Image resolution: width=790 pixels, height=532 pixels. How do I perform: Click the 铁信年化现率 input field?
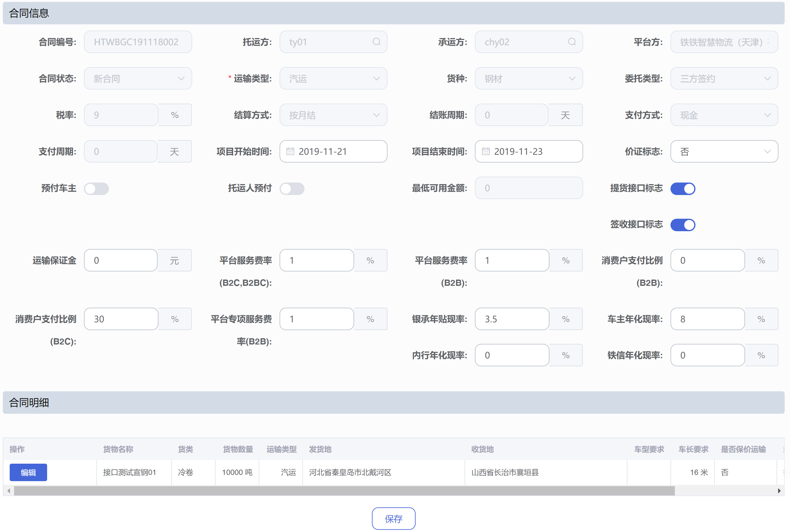[707, 355]
